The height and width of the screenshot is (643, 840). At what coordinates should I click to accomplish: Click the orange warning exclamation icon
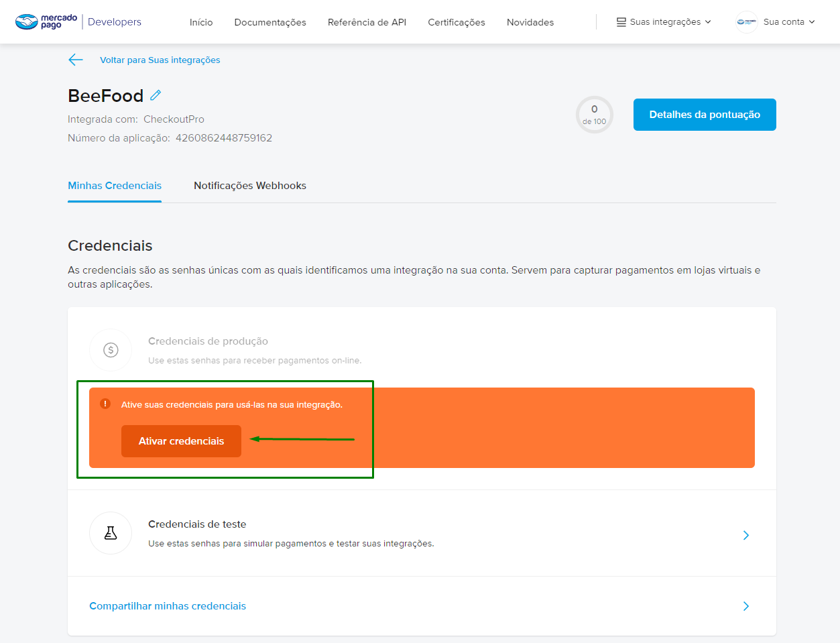click(x=105, y=404)
